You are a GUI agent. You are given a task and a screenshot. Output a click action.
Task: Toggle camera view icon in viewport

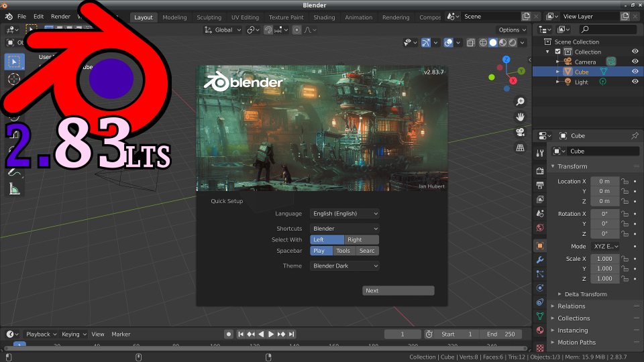pyautogui.click(x=520, y=132)
